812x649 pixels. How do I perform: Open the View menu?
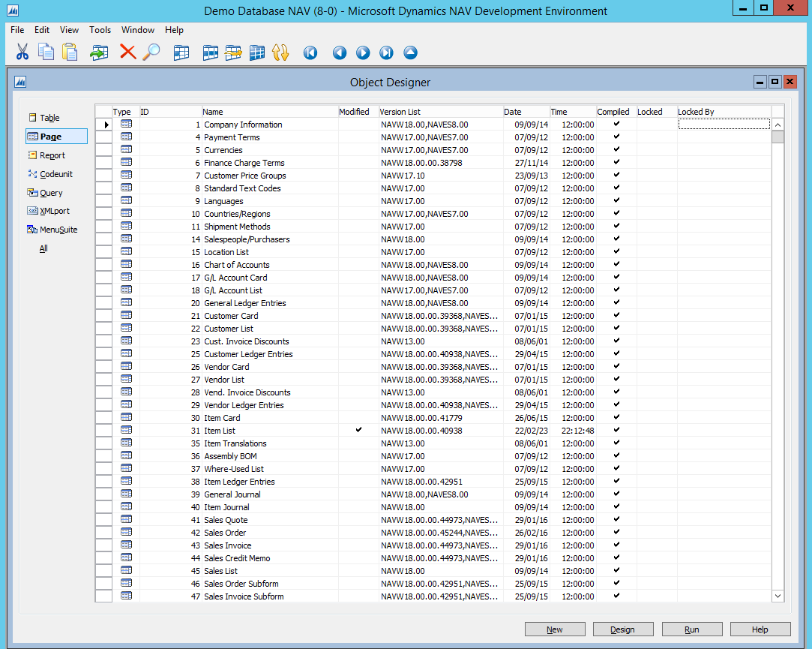pyautogui.click(x=69, y=29)
